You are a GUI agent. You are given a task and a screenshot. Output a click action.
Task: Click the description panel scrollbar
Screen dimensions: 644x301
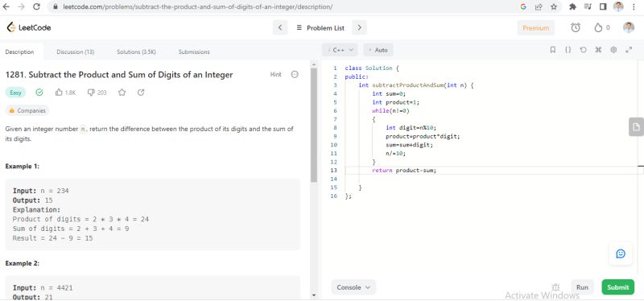point(314,126)
